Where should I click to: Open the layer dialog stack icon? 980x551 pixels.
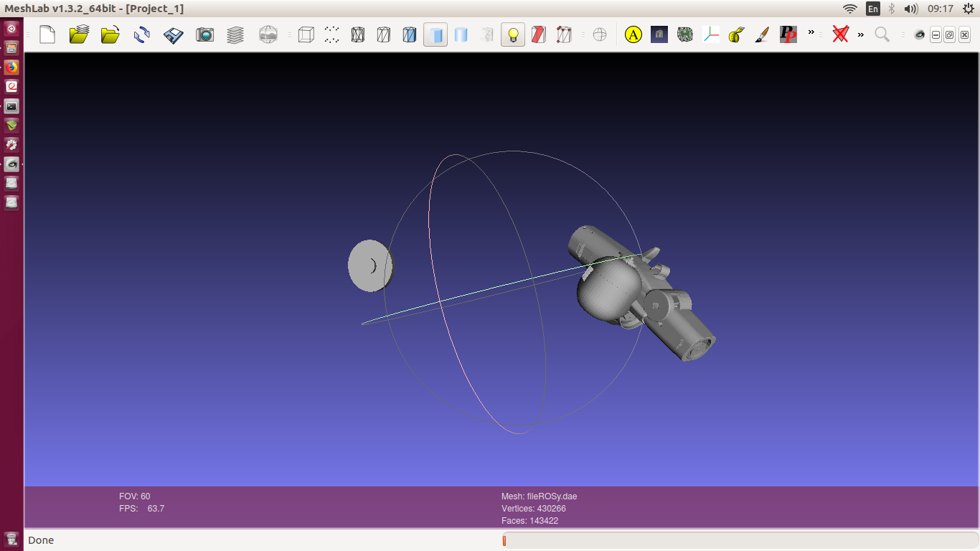click(x=235, y=34)
